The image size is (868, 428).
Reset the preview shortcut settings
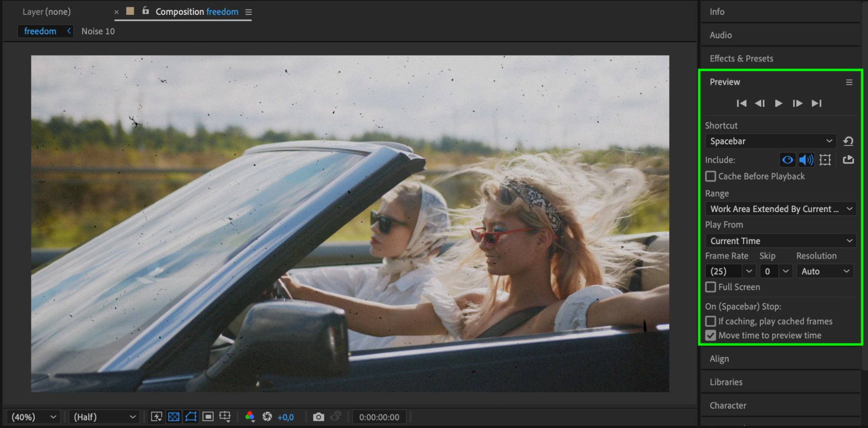(x=848, y=141)
